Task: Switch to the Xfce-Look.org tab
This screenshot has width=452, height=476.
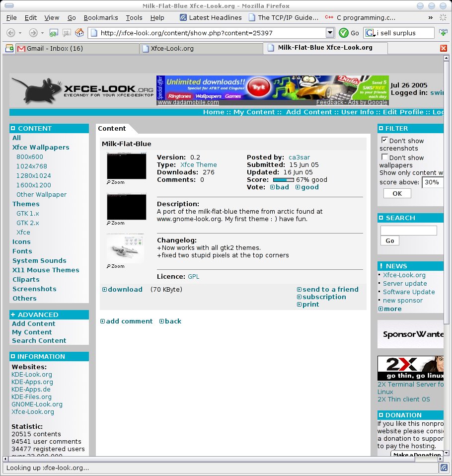Action: click(202, 48)
